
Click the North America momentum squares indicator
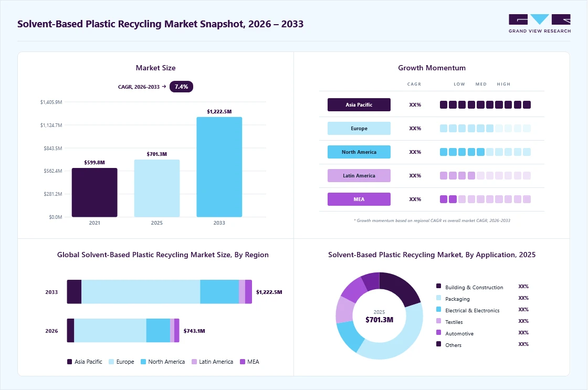click(485, 152)
